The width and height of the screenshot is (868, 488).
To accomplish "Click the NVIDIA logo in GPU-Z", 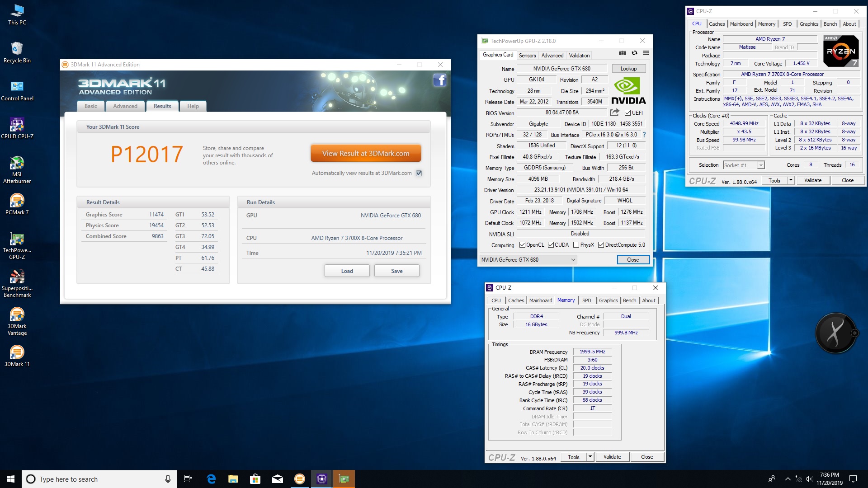I will tap(628, 91).
